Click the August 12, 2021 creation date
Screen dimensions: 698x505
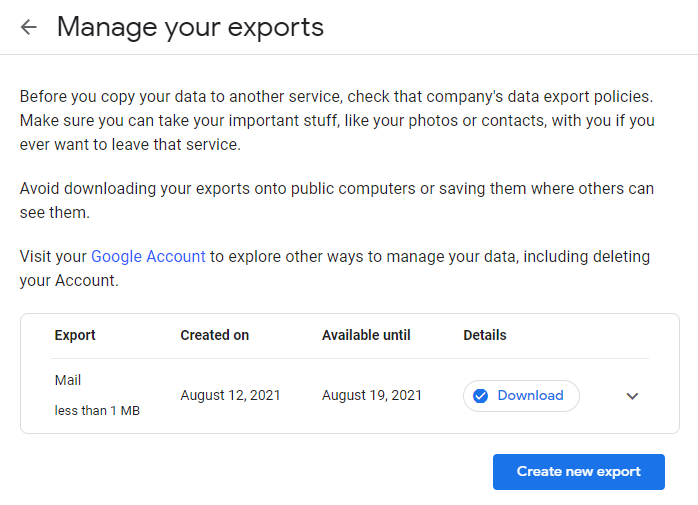[230, 396]
